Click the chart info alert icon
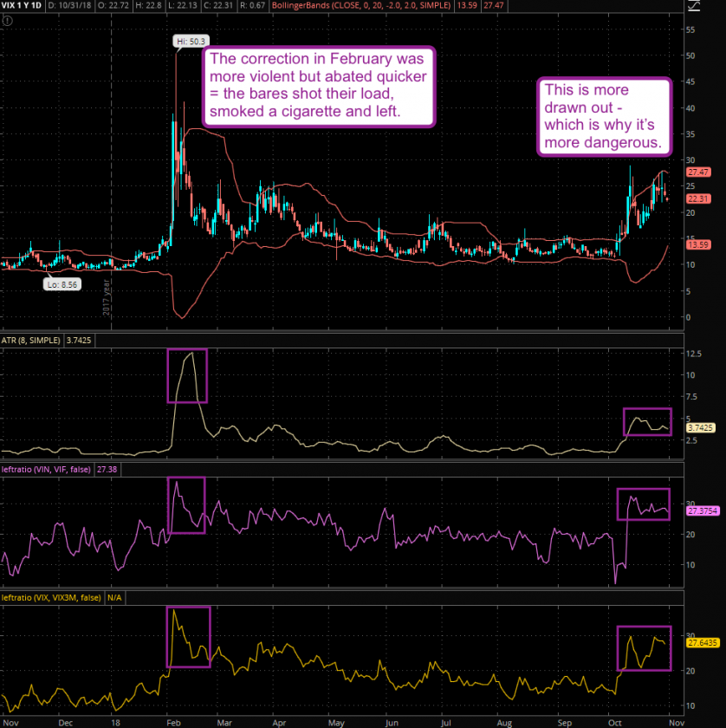 (x=8, y=21)
